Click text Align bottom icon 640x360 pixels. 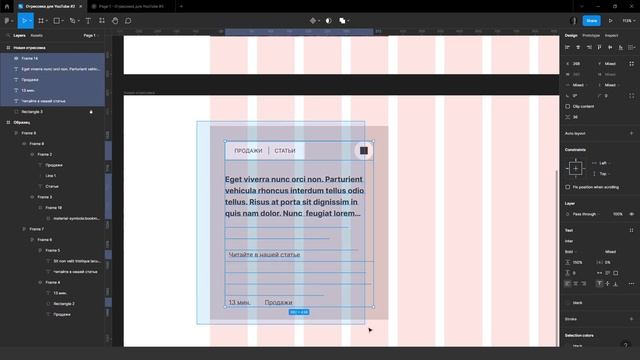tap(616, 284)
